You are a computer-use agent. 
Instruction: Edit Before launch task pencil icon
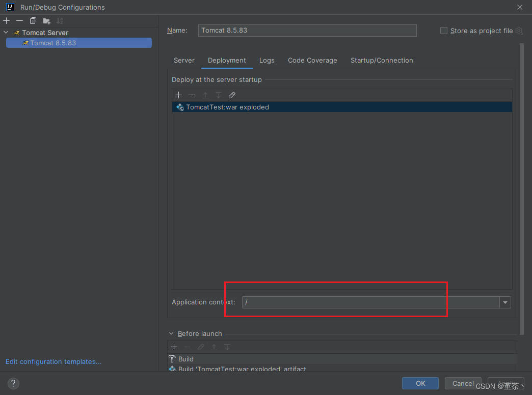[x=200, y=347]
